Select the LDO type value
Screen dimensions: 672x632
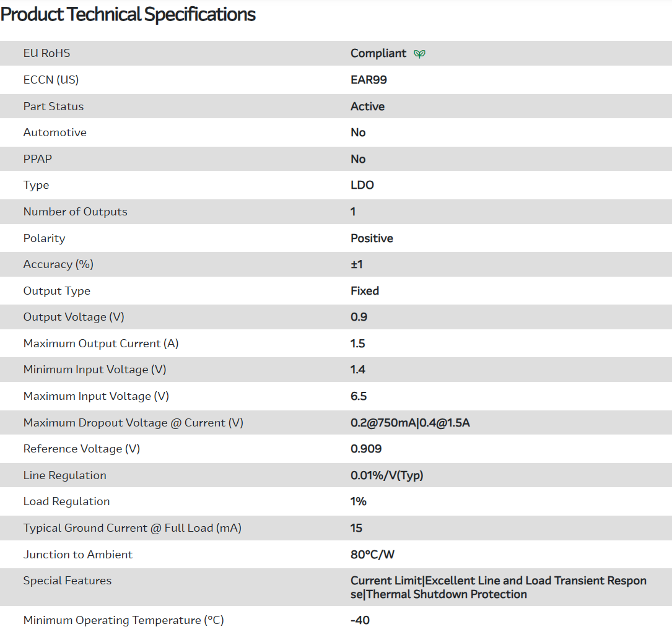click(362, 185)
